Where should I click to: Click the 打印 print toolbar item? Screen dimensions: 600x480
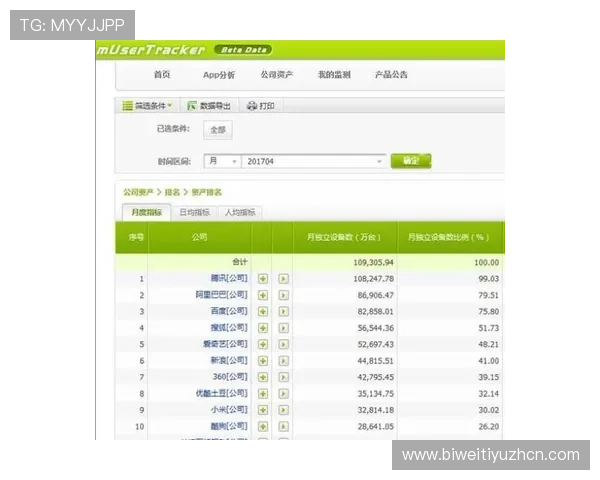coord(260,105)
